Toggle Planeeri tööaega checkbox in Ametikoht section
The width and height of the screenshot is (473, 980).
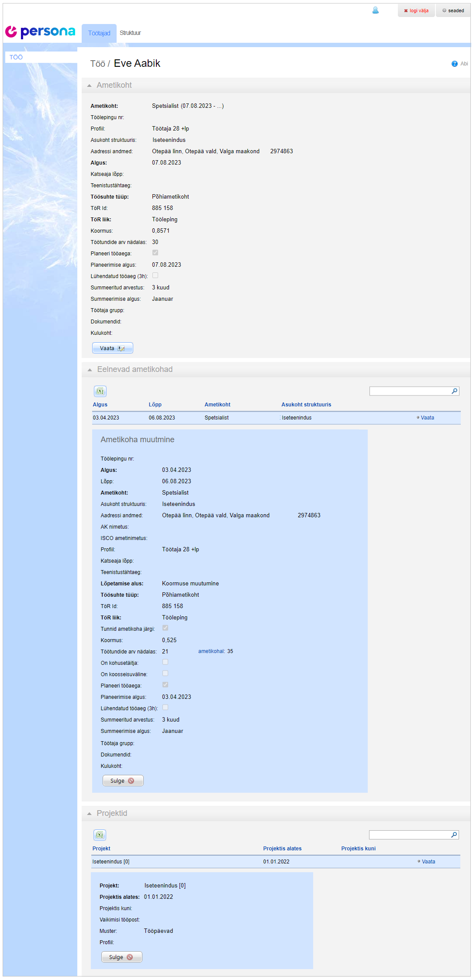[155, 253]
